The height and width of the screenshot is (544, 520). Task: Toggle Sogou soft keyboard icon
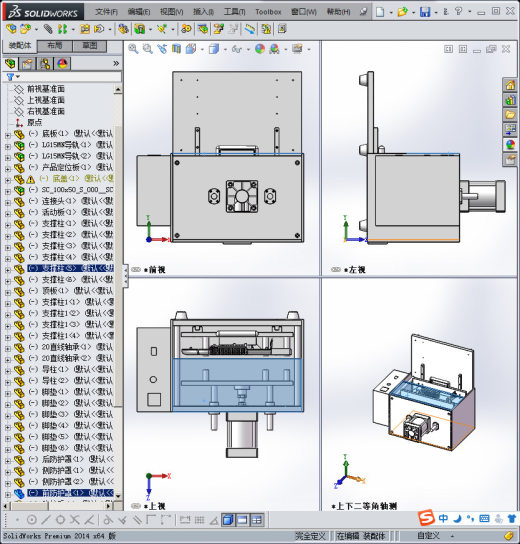[484, 518]
